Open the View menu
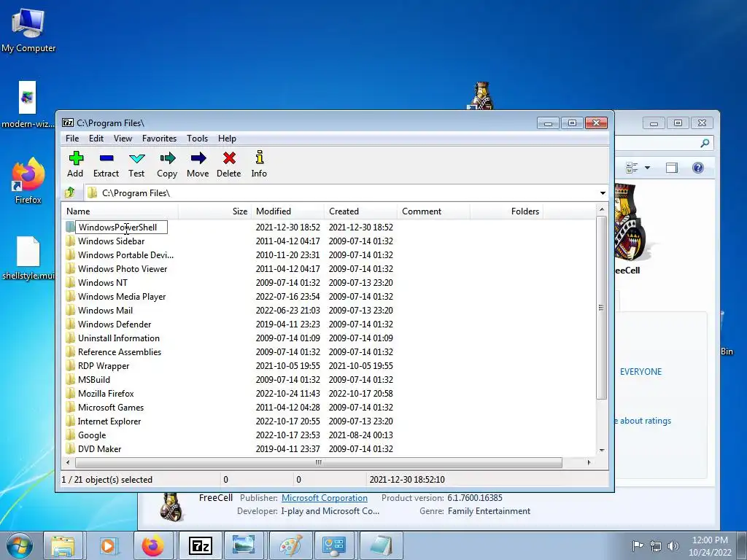 (123, 138)
